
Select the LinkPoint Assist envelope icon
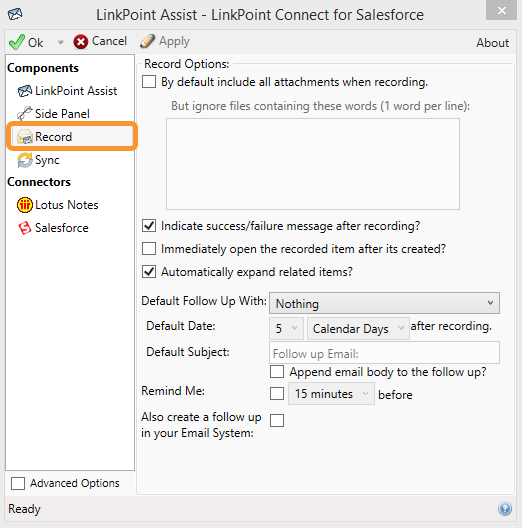tap(25, 91)
